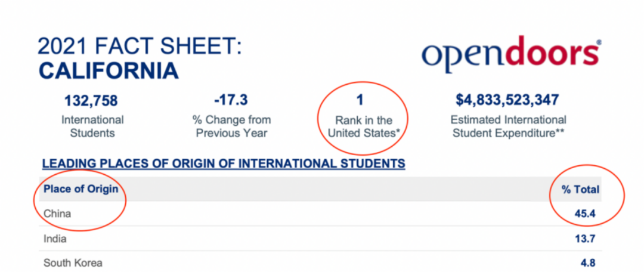Click the Rank in the United States label

363,126
